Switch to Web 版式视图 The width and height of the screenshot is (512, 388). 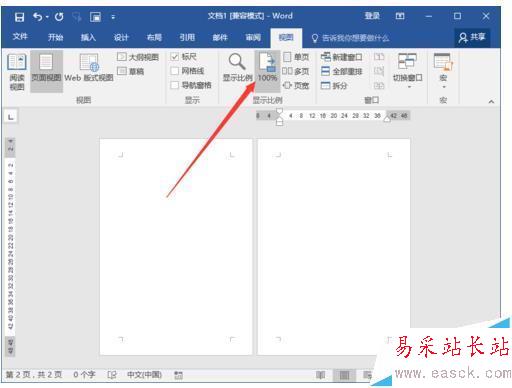pyautogui.click(x=89, y=68)
